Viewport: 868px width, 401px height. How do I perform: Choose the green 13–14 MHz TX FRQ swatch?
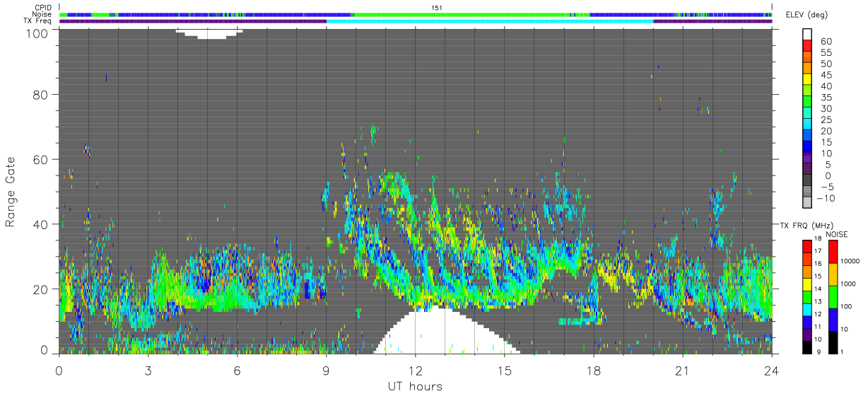pos(807,296)
